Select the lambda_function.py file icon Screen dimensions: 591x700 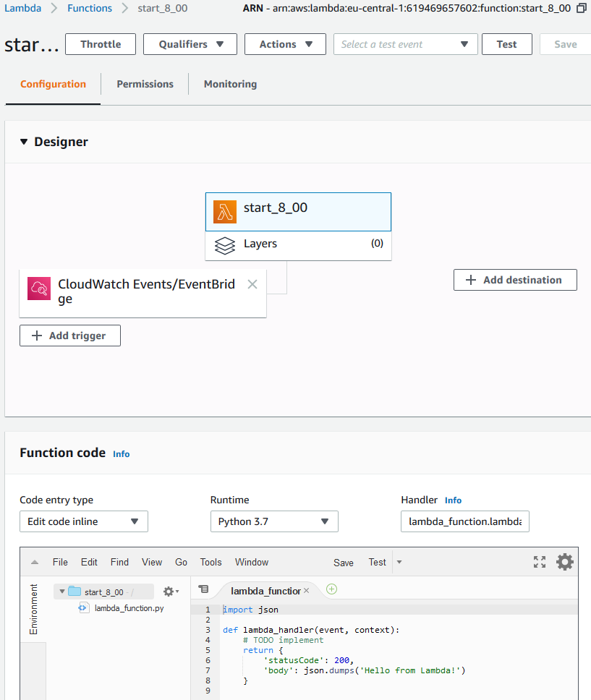(x=82, y=608)
